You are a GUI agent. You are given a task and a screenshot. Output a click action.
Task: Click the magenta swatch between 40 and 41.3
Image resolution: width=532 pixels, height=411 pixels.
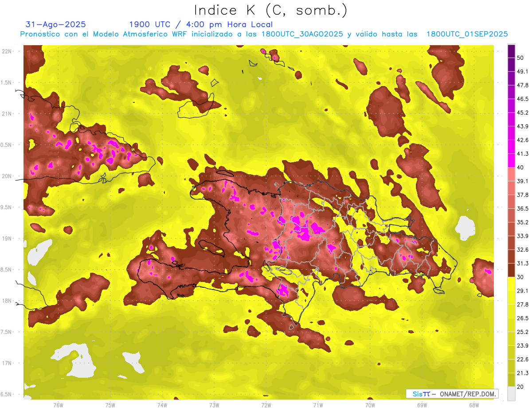pos(511,160)
